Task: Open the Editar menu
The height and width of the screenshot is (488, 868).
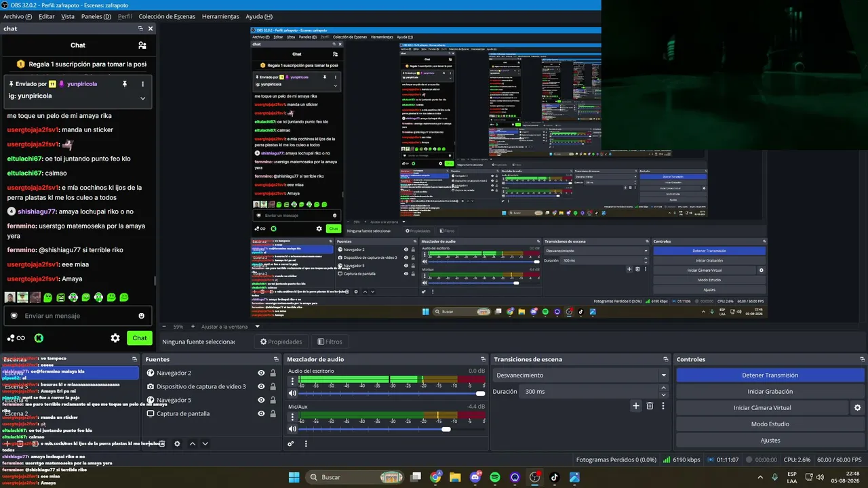Action: point(47,16)
